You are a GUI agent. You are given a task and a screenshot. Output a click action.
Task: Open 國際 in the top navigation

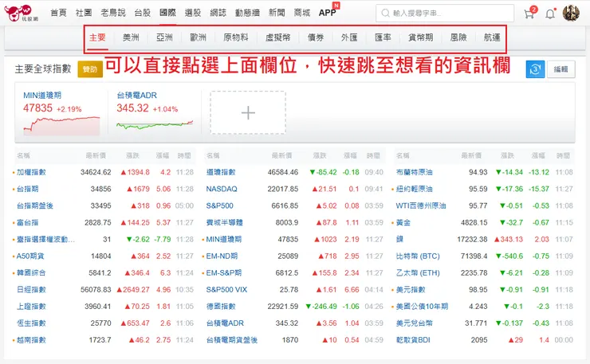tap(167, 13)
